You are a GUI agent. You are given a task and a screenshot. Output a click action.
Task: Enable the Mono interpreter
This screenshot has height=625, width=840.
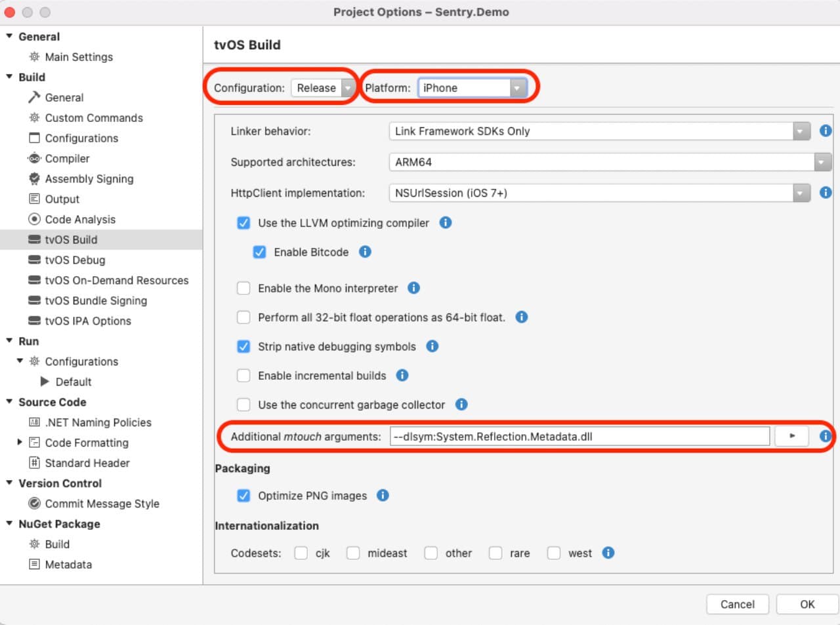[x=243, y=288]
